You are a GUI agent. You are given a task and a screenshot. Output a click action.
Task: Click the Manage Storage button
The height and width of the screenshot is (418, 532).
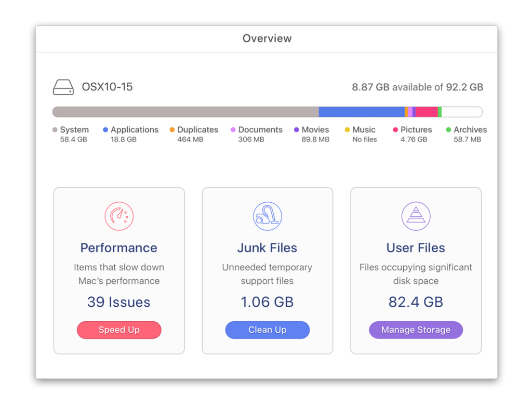point(416,330)
